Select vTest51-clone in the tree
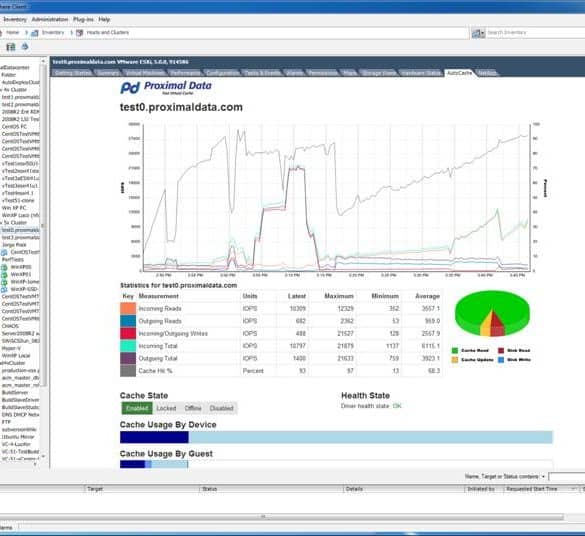Screen dimensions: 585x536 pos(18,201)
